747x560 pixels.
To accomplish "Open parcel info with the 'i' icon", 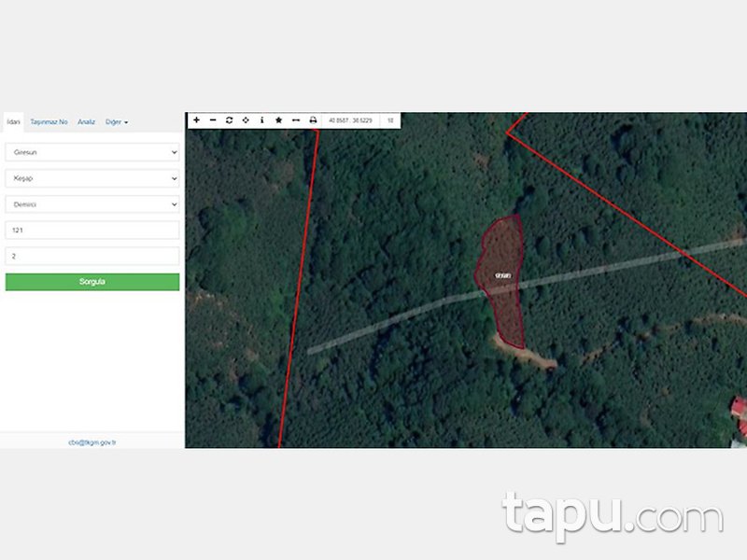I will point(262,120).
